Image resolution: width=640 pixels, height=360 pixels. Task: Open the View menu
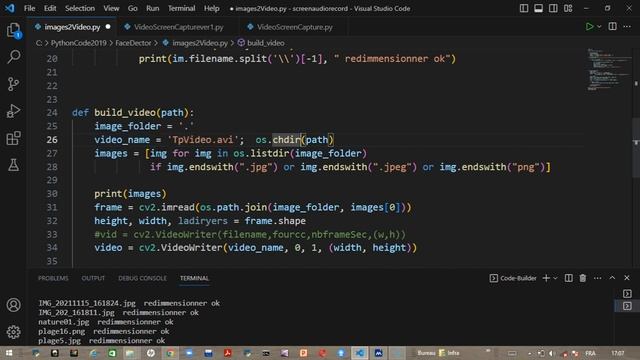(111, 8)
